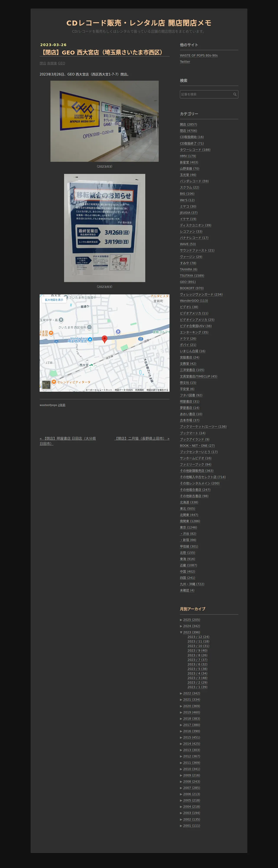Expand the 2001 (111) archive year
Viewport: 278px width, 868px height.
coord(181,826)
